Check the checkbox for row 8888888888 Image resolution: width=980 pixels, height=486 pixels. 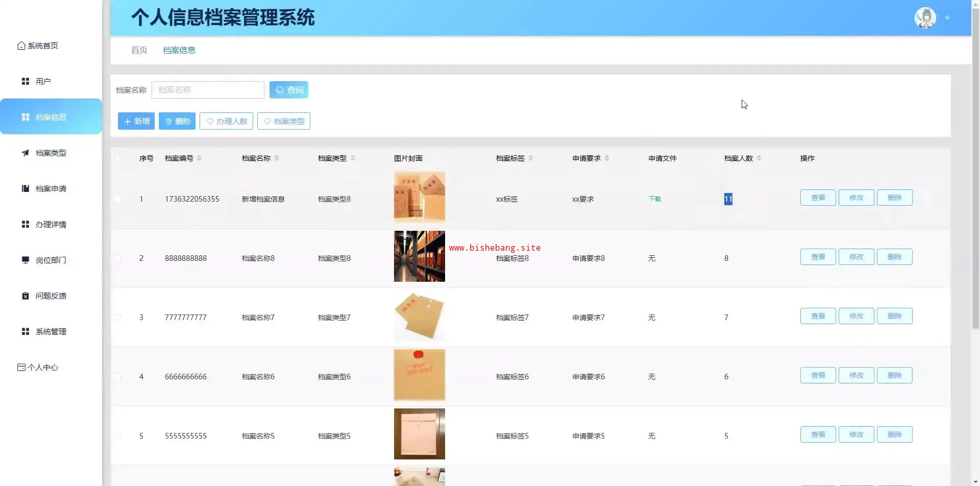[117, 258]
